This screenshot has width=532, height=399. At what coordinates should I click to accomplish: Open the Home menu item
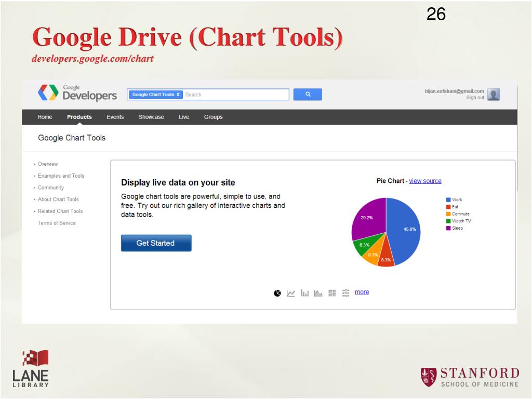[x=45, y=117]
